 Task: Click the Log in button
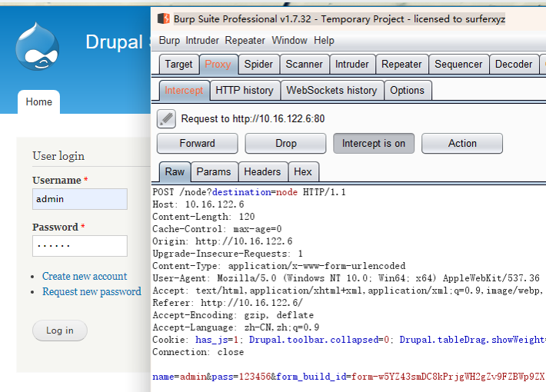(x=60, y=331)
